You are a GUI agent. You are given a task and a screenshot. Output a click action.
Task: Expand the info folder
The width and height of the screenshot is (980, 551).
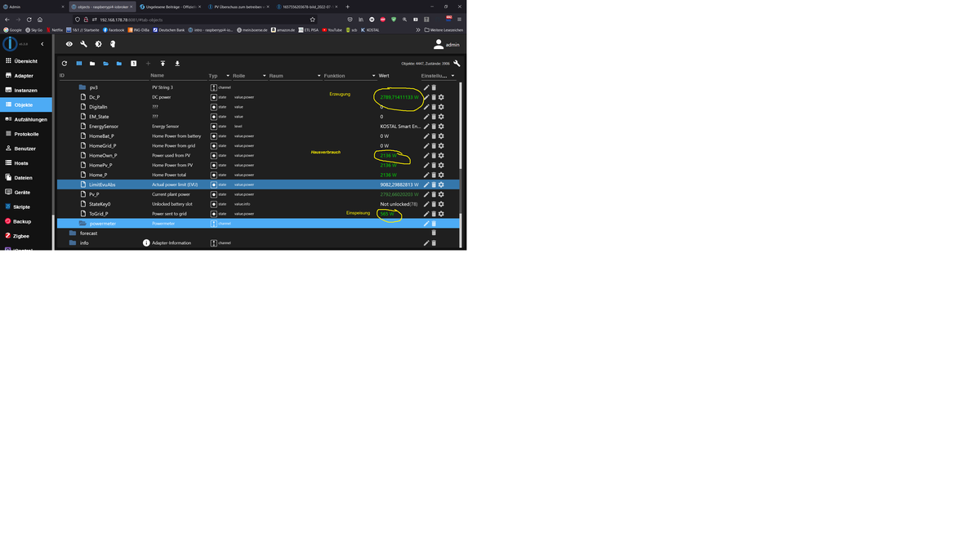click(73, 242)
